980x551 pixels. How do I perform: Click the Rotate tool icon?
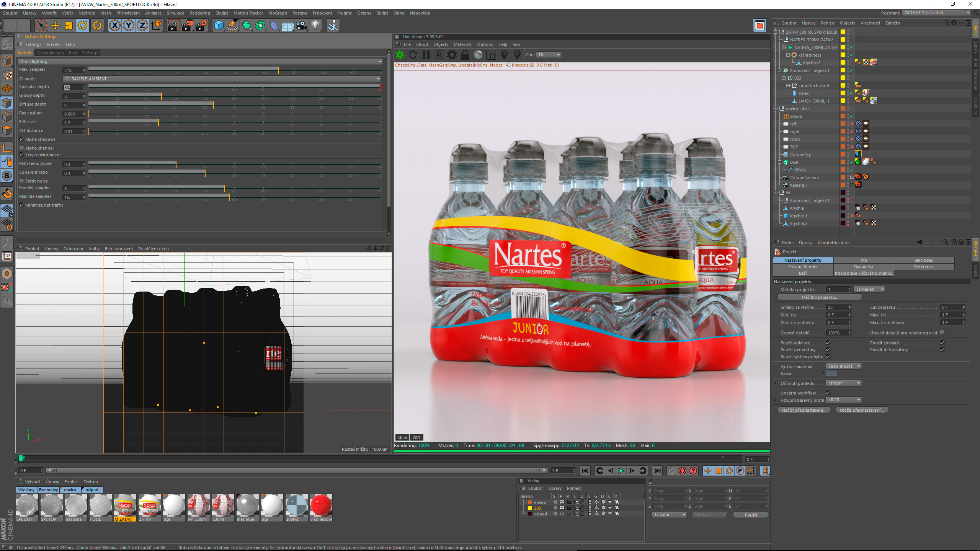click(x=83, y=26)
